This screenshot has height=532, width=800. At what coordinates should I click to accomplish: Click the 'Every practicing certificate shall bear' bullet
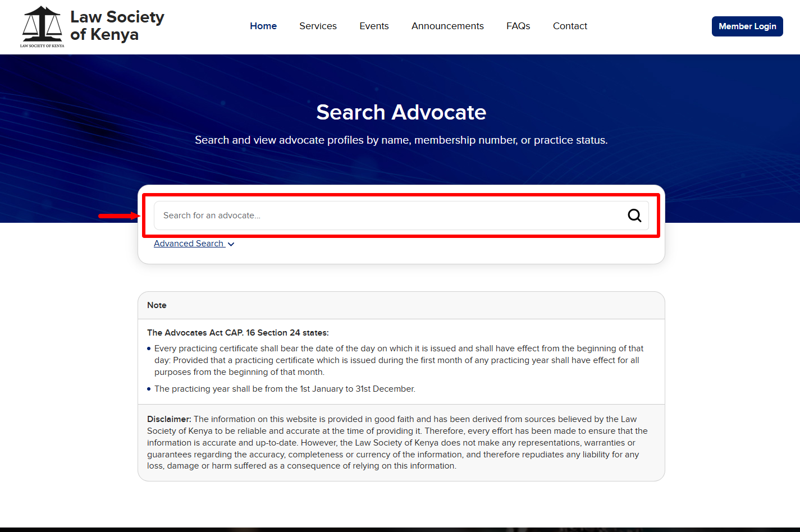coord(399,360)
